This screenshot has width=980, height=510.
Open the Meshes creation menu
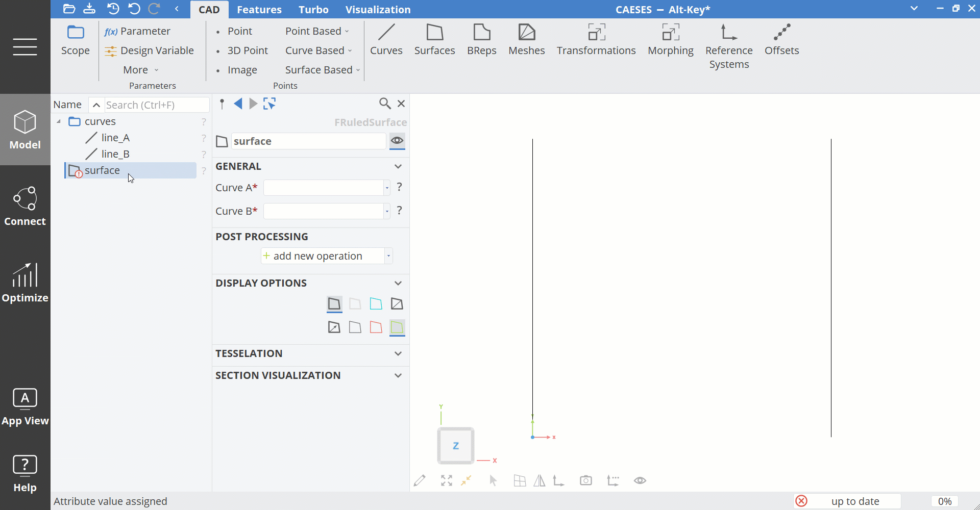(x=527, y=40)
